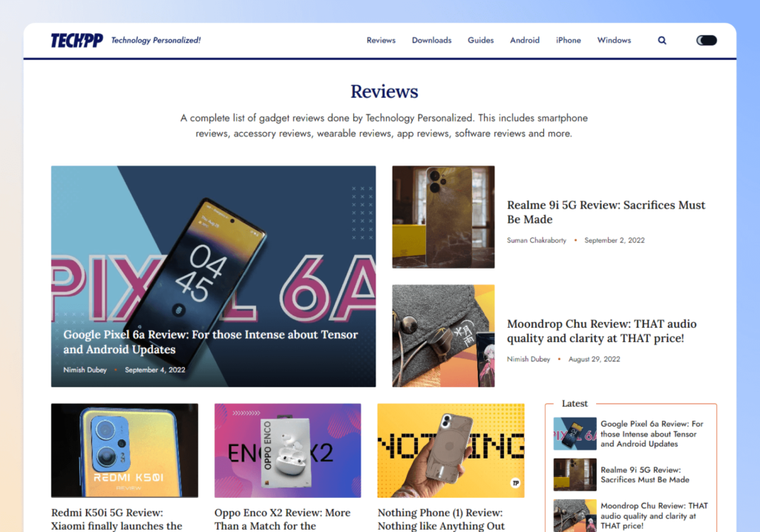Click the Realme 9i thumbnail in Latest sidebar
Image resolution: width=760 pixels, height=532 pixels.
coord(575,475)
